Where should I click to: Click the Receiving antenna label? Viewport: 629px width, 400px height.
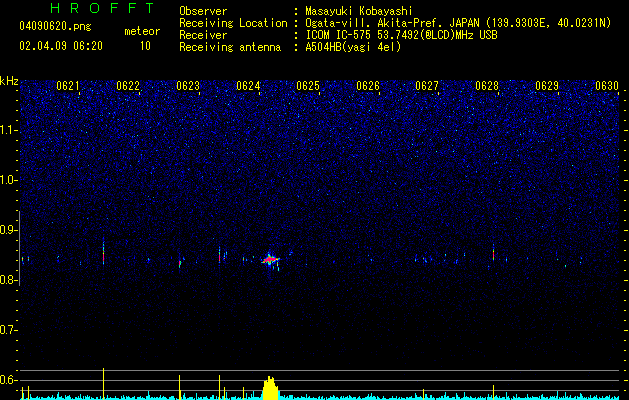(230, 47)
